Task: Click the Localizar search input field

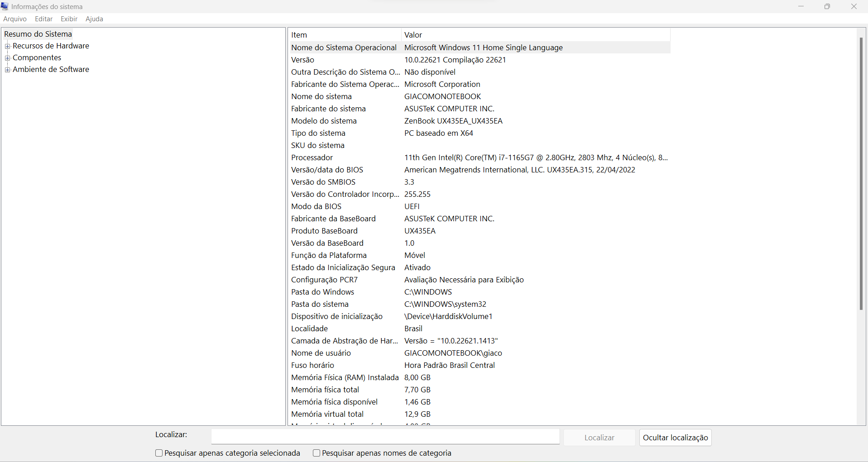Action: (x=385, y=437)
